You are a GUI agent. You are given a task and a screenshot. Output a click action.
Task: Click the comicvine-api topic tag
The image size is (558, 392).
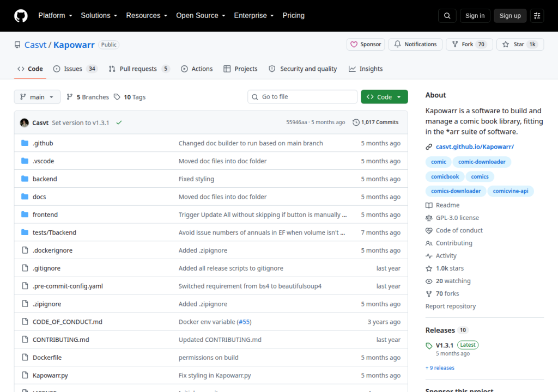point(510,191)
